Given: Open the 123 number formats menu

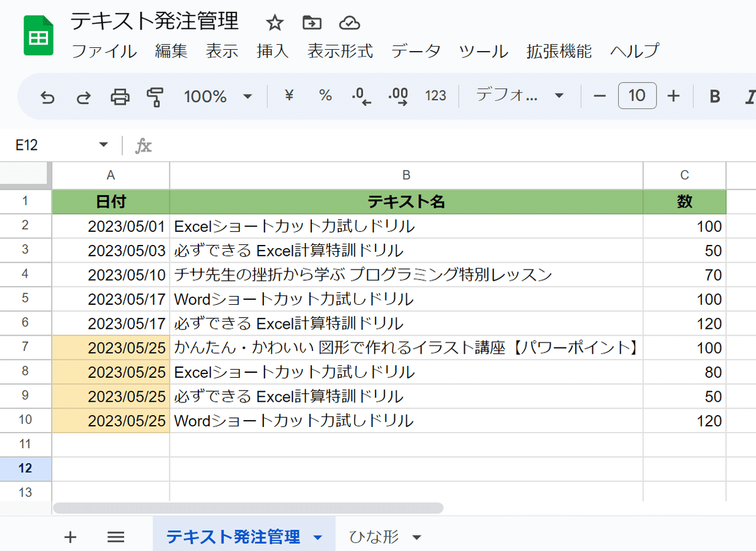Looking at the screenshot, I should pos(435,96).
